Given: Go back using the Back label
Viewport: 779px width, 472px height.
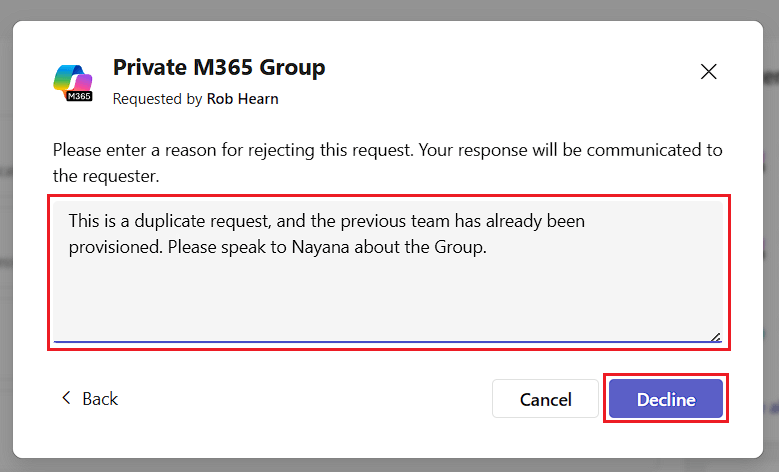Looking at the screenshot, I should (x=100, y=398).
